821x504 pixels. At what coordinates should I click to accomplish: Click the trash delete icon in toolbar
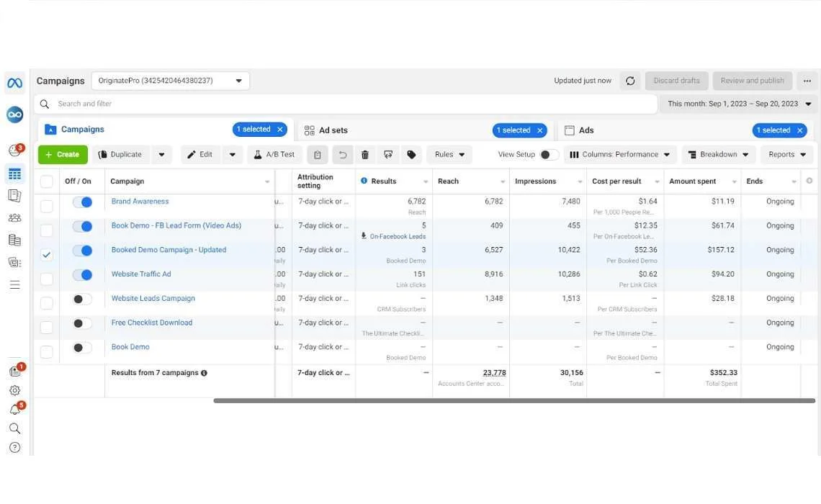point(365,155)
